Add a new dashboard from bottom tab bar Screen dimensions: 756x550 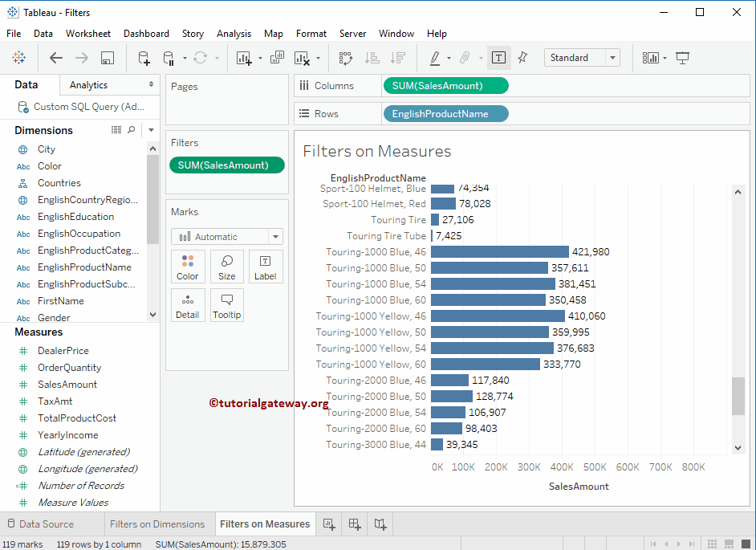355,524
